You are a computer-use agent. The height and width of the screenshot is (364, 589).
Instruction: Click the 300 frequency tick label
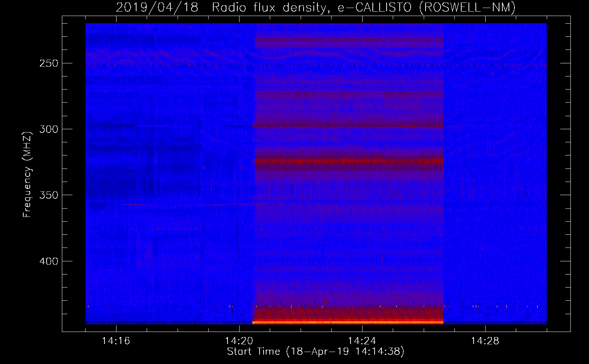click(x=49, y=129)
